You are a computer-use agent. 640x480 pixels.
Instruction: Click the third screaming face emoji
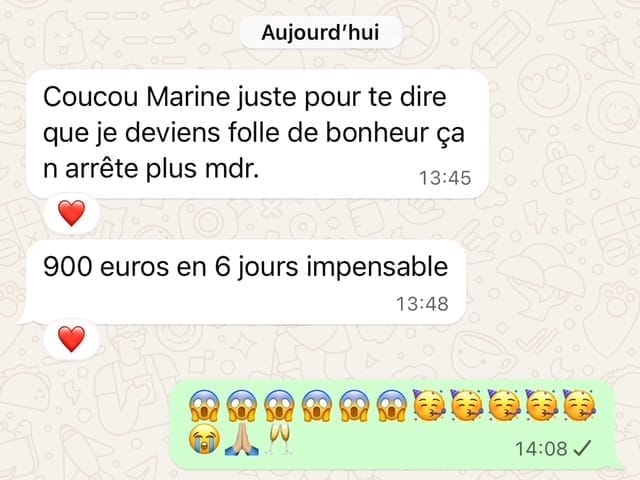tap(280, 405)
